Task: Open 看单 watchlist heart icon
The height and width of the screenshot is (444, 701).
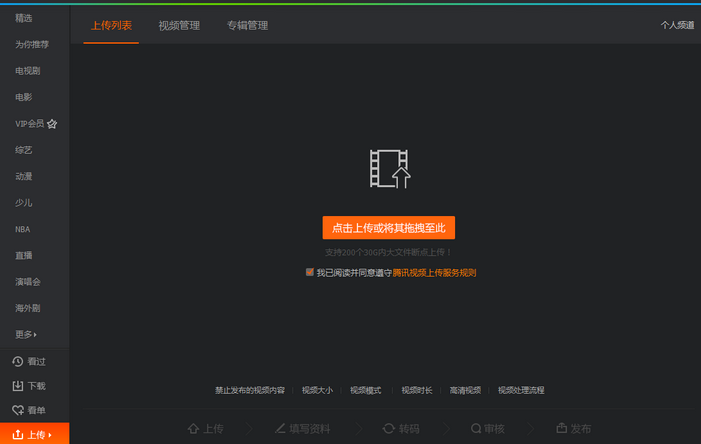Action: [17, 410]
